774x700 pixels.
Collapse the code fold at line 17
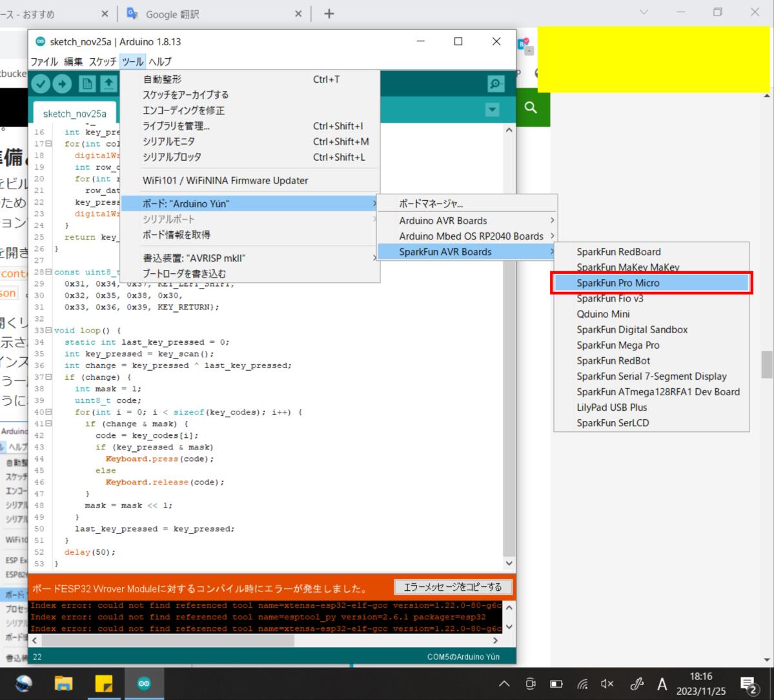coord(48,143)
